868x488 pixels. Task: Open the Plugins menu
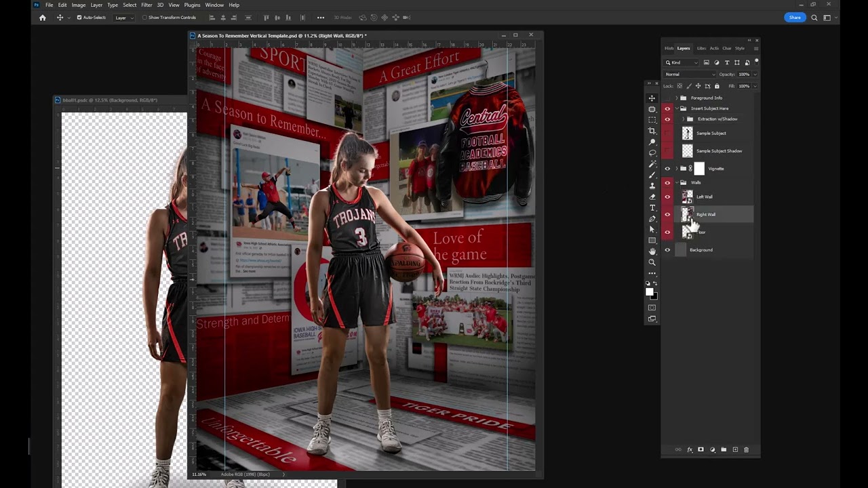[193, 5]
